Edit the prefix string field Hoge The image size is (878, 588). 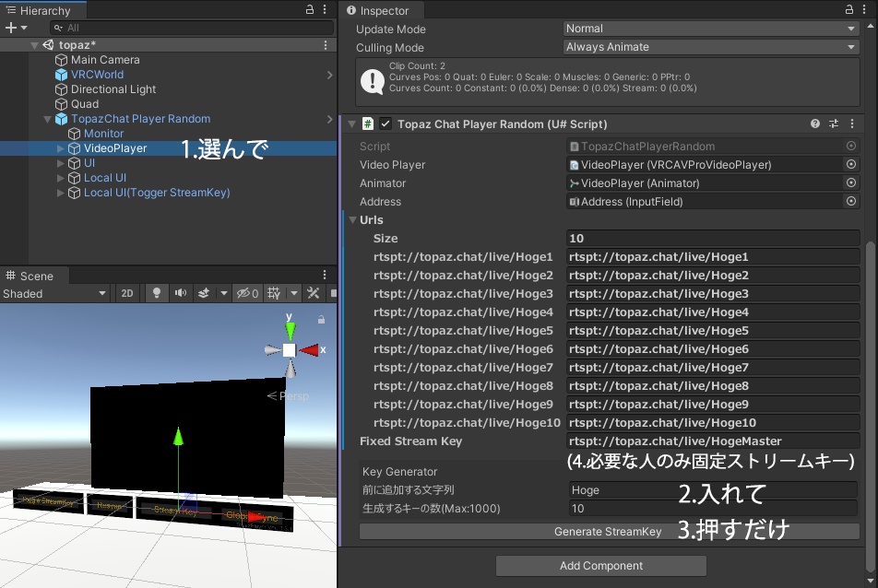(x=713, y=490)
